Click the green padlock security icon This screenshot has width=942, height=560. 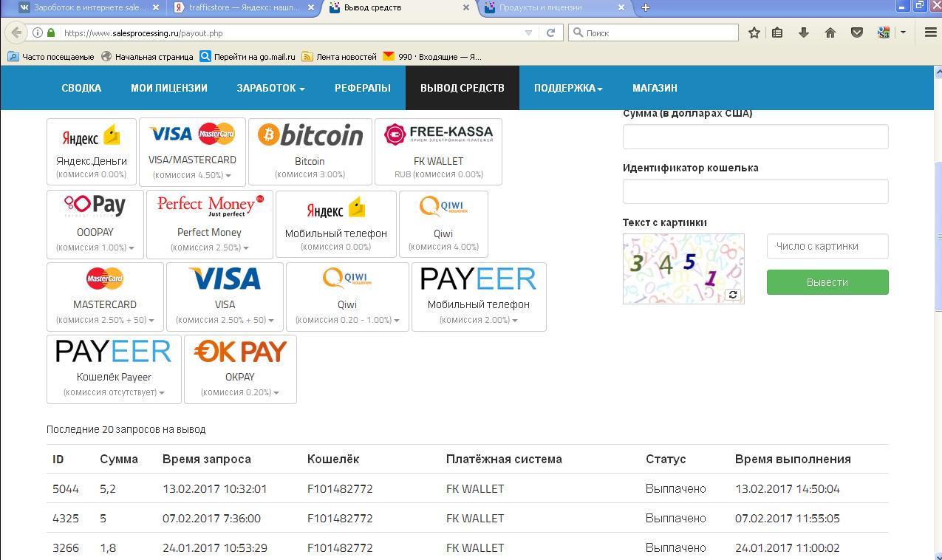[51, 33]
